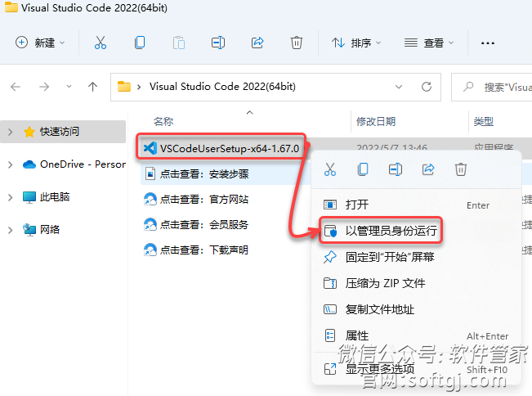Click Cut icon in the context menu
The image size is (532, 396).
point(330,169)
